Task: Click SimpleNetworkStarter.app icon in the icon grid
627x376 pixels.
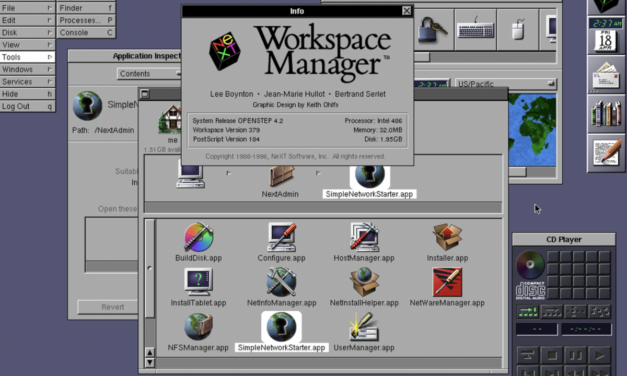Action: click(282, 327)
